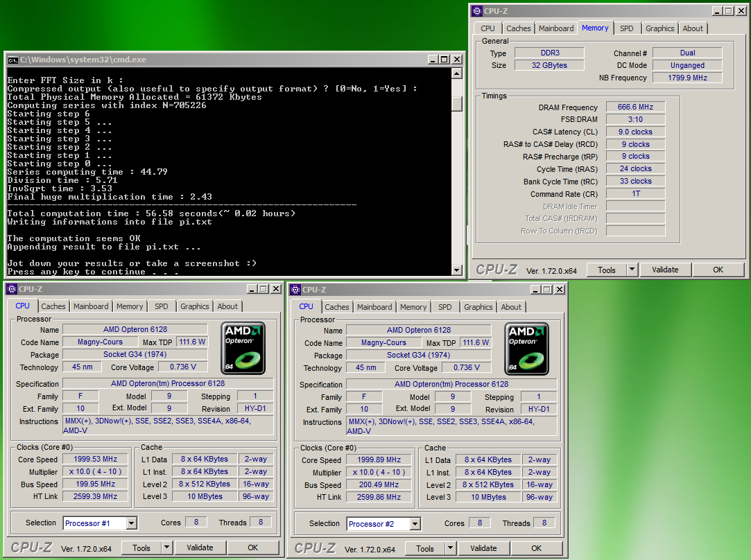Switch to CPU tab in Memory window
Image resolution: width=751 pixels, height=560 pixels.
pos(487,28)
